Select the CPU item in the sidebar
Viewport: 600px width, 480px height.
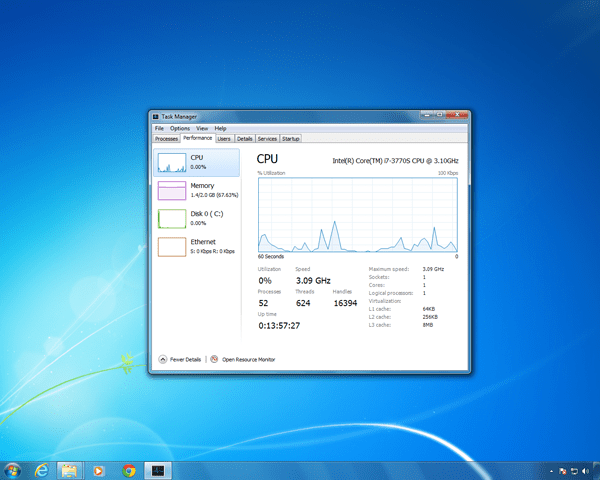point(197,163)
